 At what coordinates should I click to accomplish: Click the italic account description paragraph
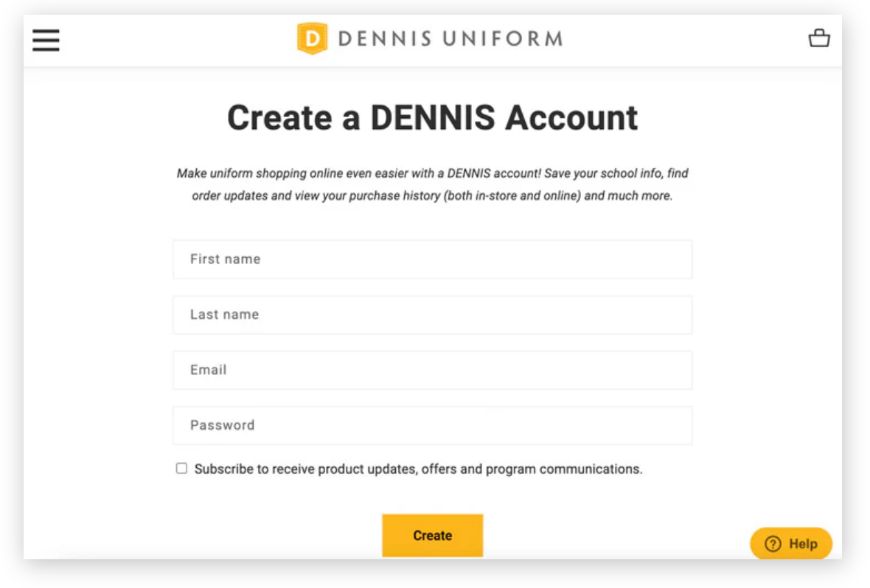click(x=432, y=185)
